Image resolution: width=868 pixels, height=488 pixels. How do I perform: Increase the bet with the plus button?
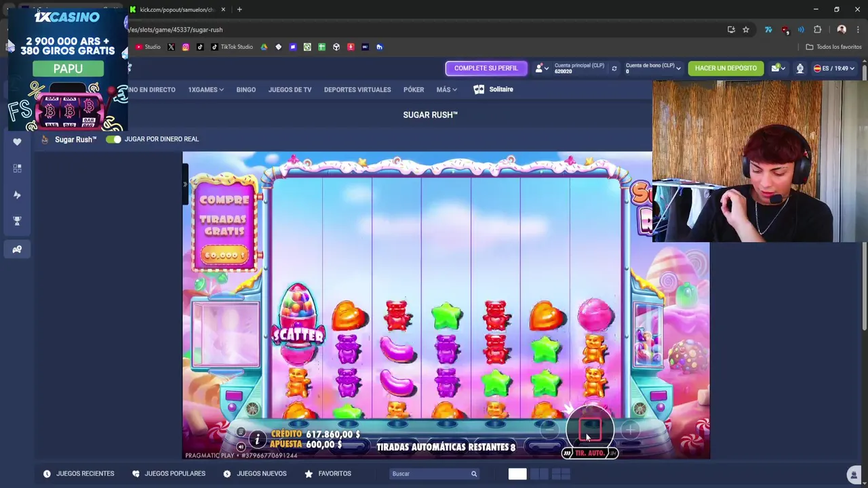click(x=630, y=430)
